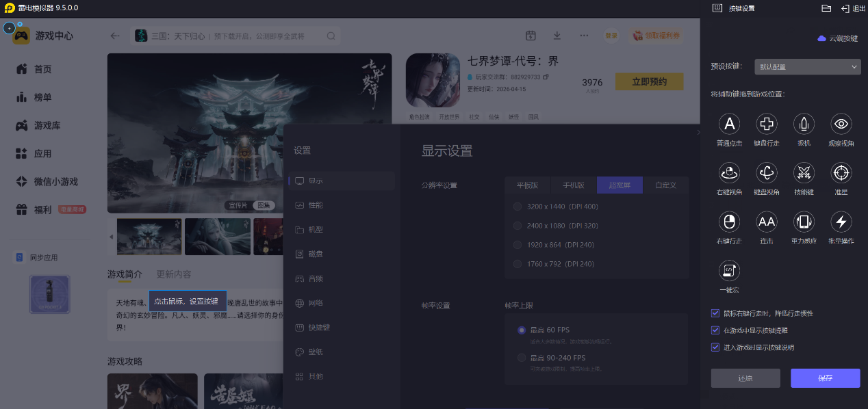Toggle 鼠标右键行走时，降低行走惯性 checkbox

click(x=715, y=313)
